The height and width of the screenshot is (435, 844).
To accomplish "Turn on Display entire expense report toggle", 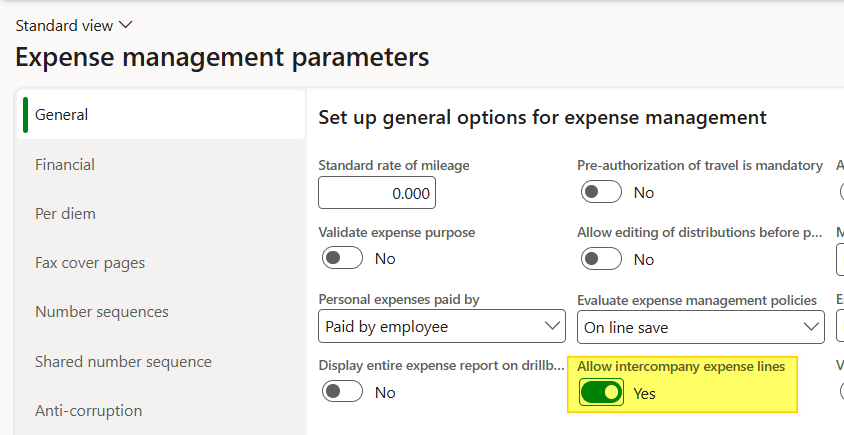I will [342, 392].
